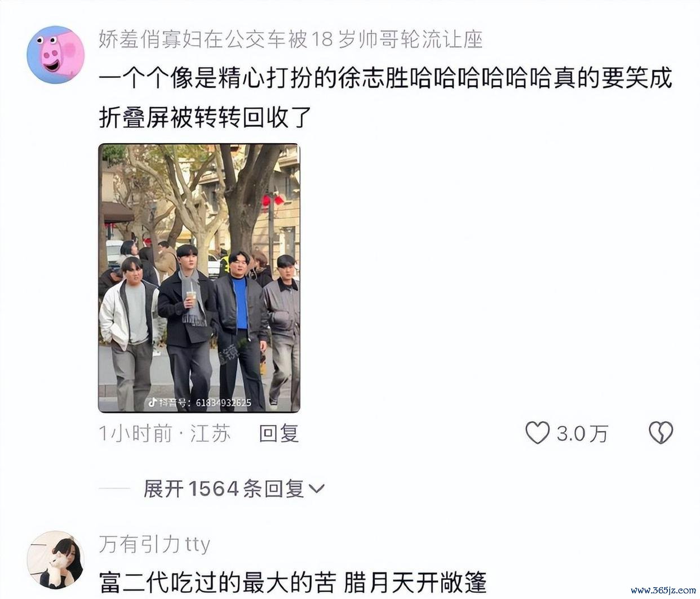This screenshot has height=599, width=700.
Task: Open the Peppa Pig avatar profile
Action: 55,54
